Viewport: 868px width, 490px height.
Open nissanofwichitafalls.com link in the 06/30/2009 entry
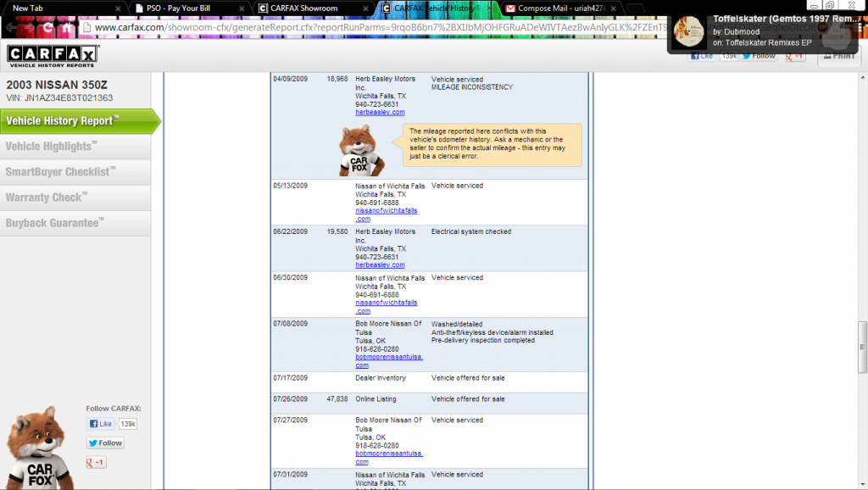(x=386, y=307)
